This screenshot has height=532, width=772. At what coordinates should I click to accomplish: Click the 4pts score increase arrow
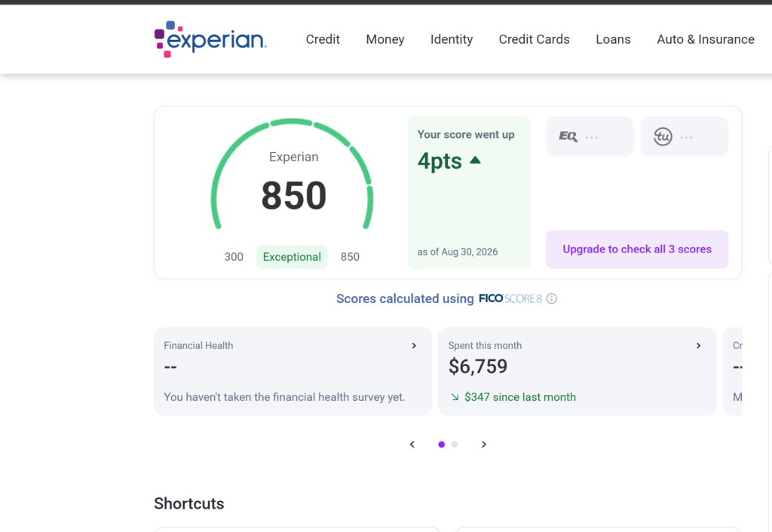[x=475, y=161]
